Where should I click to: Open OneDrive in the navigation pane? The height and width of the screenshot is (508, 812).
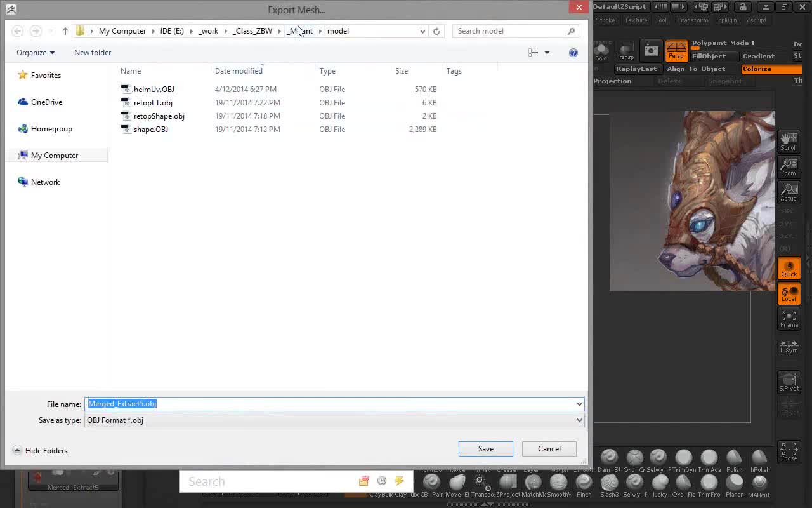pyautogui.click(x=46, y=102)
